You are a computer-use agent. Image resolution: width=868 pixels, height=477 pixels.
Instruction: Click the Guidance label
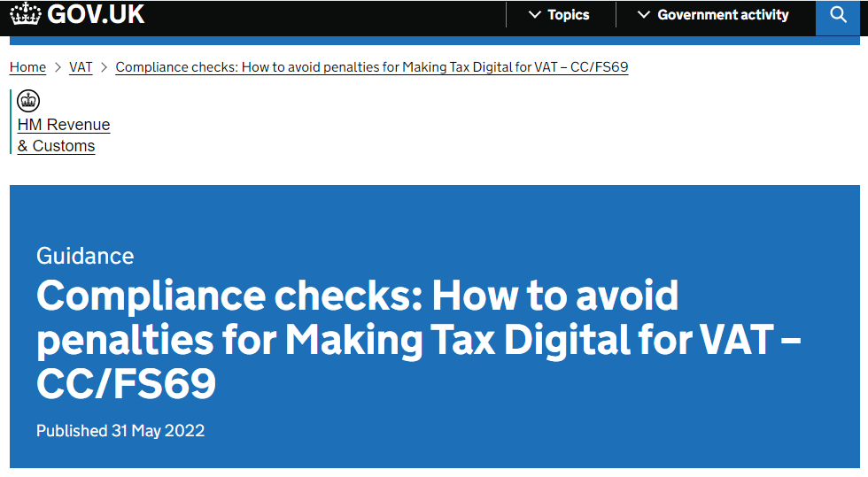click(x=85, y=257)
